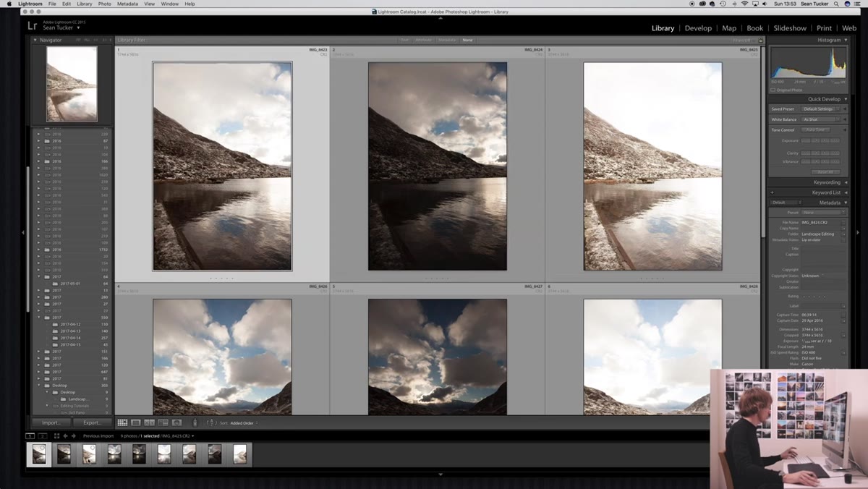Collapse the bottom filmstrip panel arrow
This screenshot has height=489, width=868.
tap(441, 475)
